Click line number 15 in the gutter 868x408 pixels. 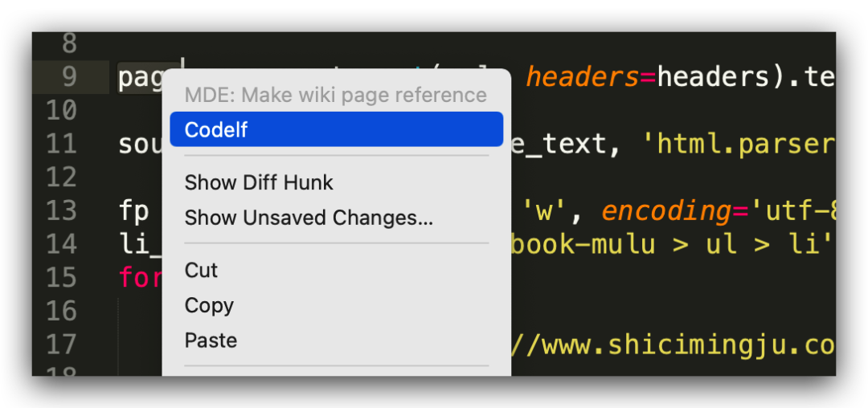pyautogui.click(x=61, y=278)
